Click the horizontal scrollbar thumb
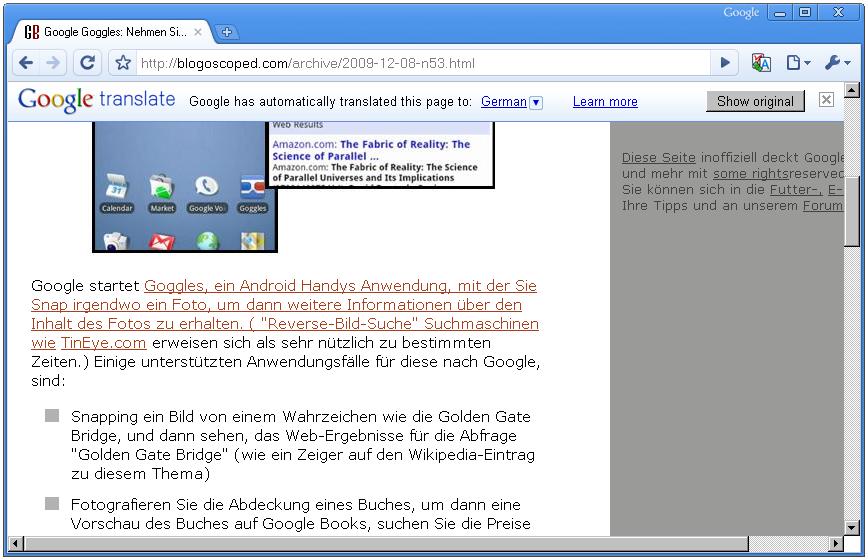Screen dimensions: 868x560 tap(386, 544)
